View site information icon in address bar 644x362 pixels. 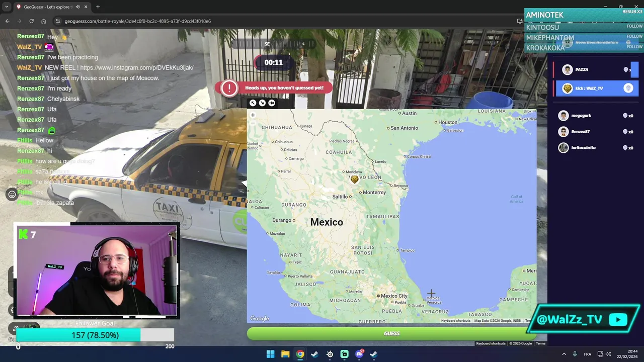click(x=58, y=21)
